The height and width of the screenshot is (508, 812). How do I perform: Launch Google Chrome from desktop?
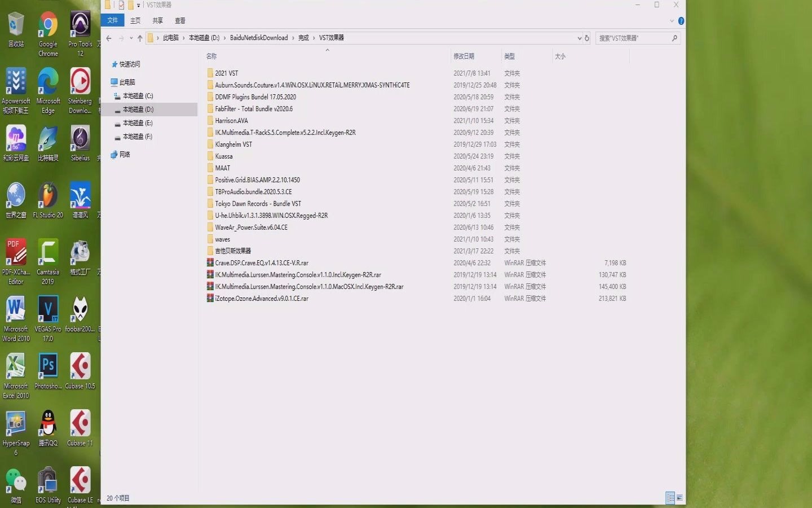48,34
